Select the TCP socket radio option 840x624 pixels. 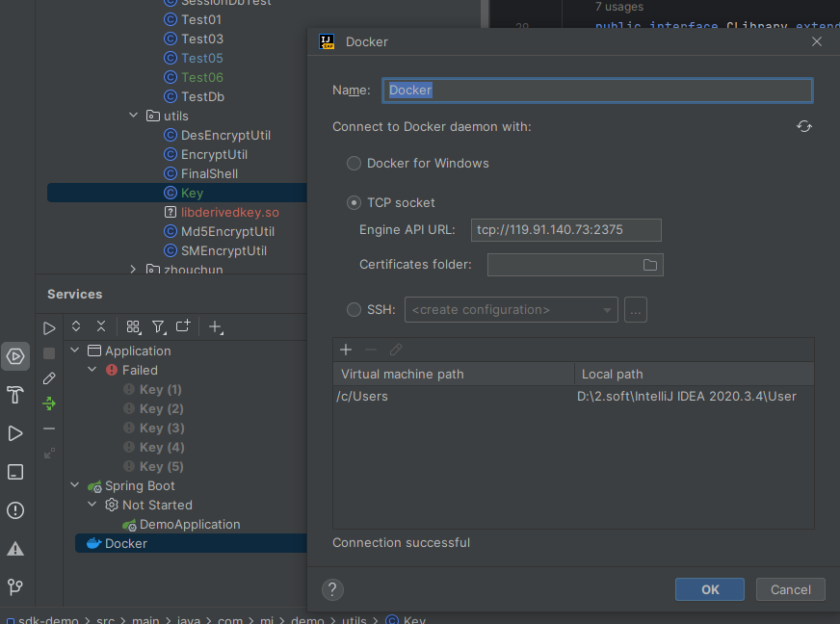(354, 203)
